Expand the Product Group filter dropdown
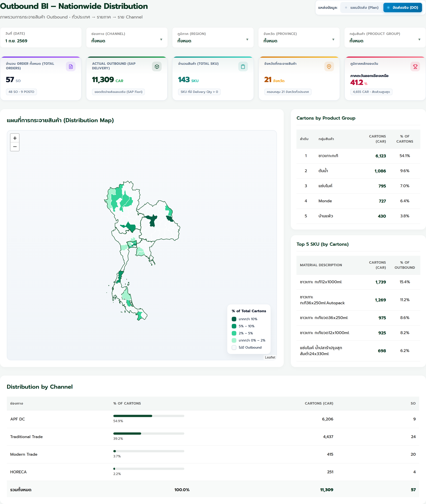The height and width of the screenshot is (504, 426). point(385,38)
